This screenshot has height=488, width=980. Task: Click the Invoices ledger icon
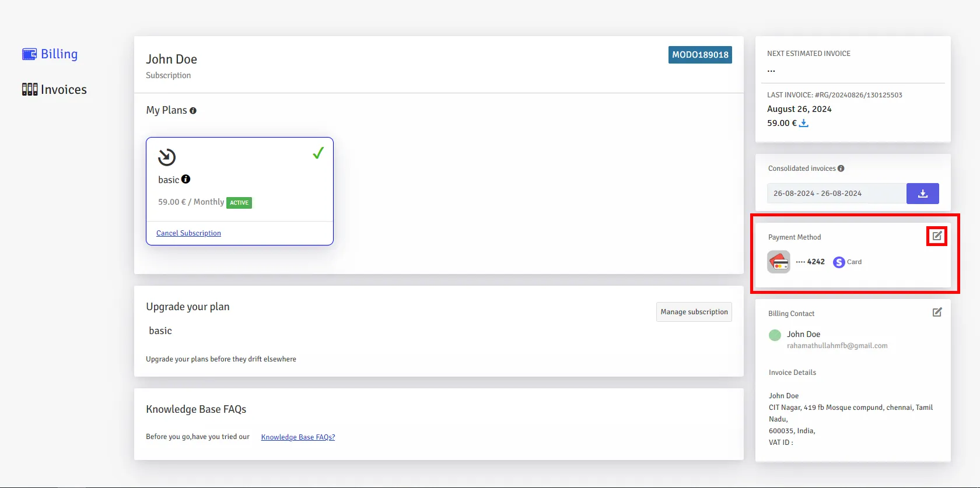(x=30, y=89)
